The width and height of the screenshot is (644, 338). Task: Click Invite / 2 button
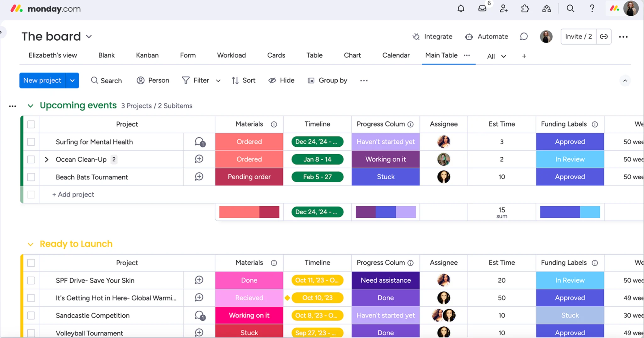578,37
